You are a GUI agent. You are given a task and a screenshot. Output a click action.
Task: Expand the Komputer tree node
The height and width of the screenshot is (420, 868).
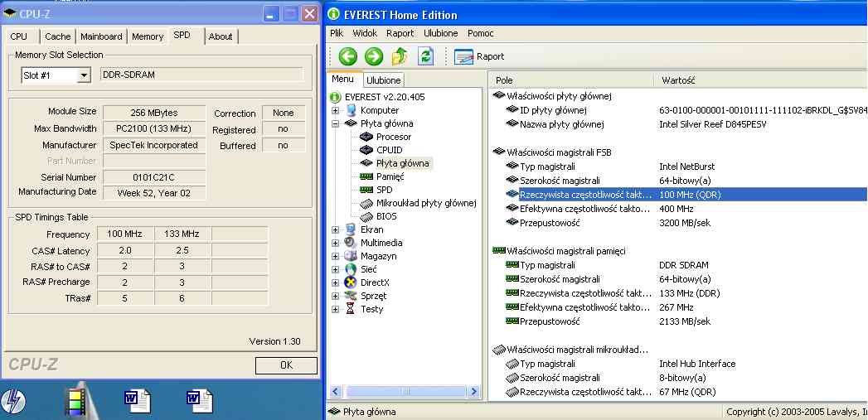(x=336, y=110)
